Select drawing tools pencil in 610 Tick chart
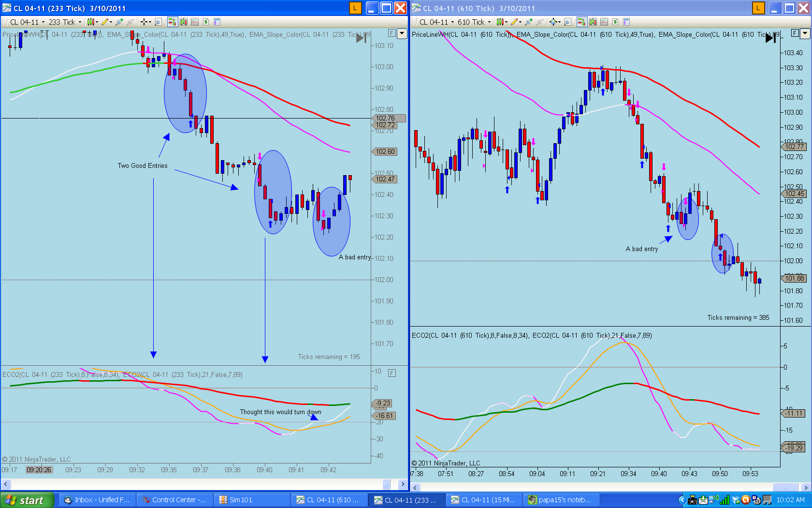The image size is (812, 508). pos(514,22)
